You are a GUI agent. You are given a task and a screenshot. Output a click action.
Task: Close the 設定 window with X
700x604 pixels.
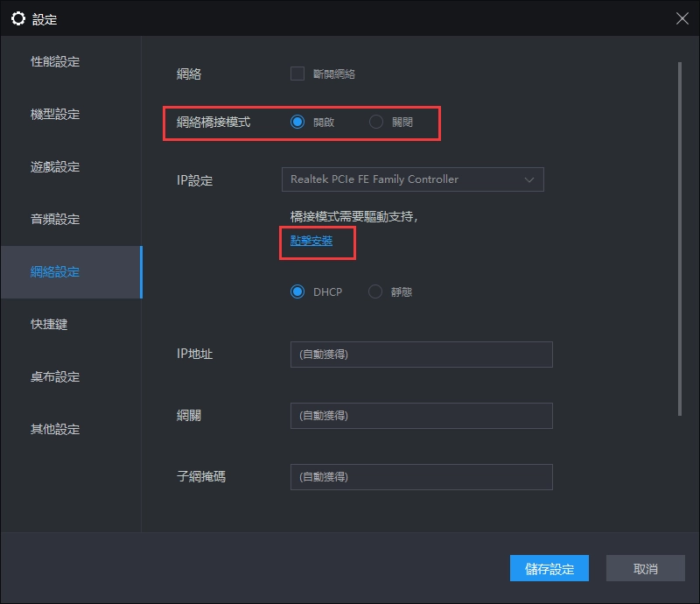[682, 18]
